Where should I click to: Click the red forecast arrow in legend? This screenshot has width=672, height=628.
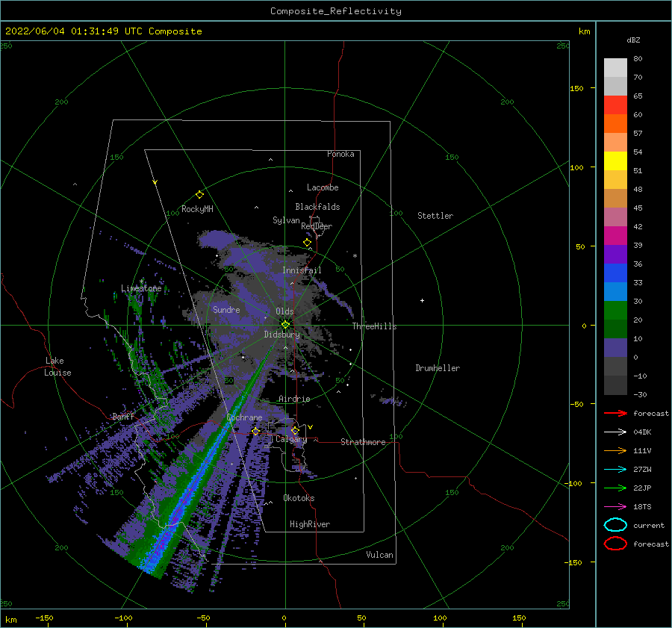tap(615, 413)
